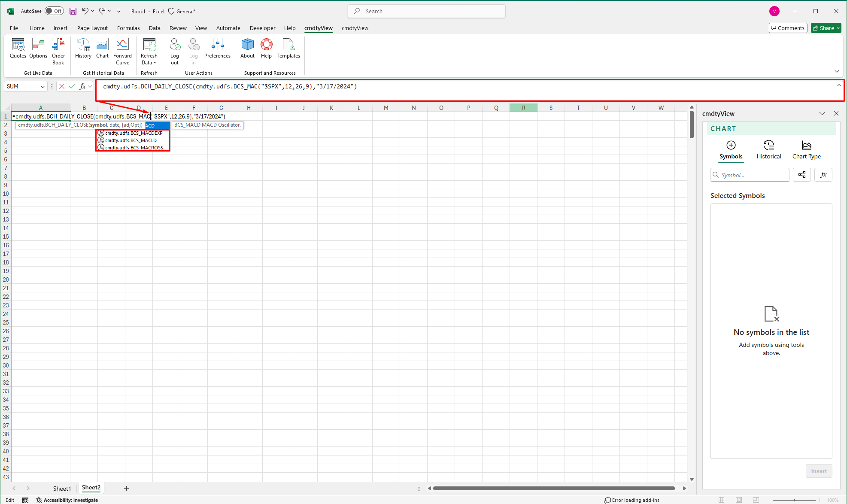Click the Redo arrow icon
The height and width of the screenshot is (504, 847).
click(x=102, y=11)
